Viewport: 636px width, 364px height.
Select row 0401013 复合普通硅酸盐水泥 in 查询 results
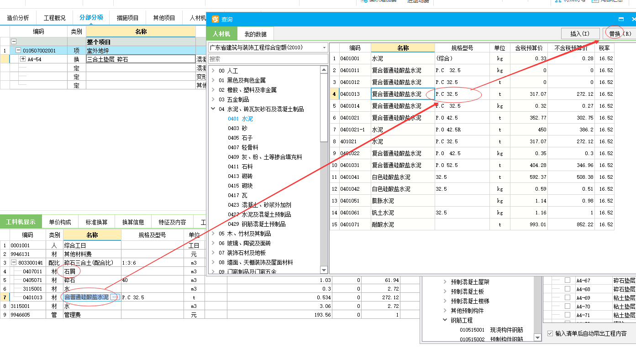coord(472,94)
